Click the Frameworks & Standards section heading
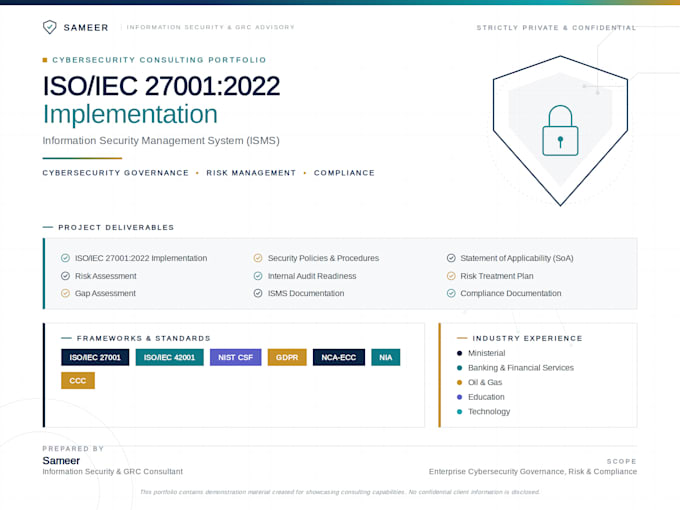The image size is (680, 510). coord(144,338)
